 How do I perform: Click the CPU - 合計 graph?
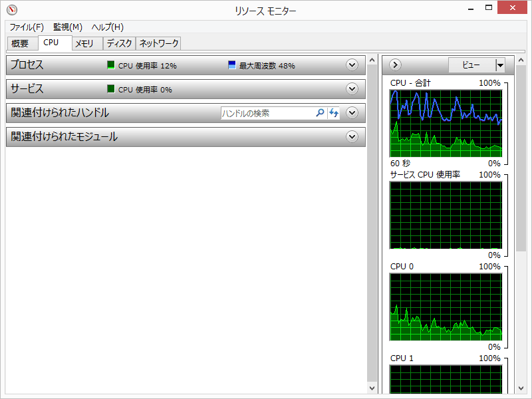tap(446, 123)
